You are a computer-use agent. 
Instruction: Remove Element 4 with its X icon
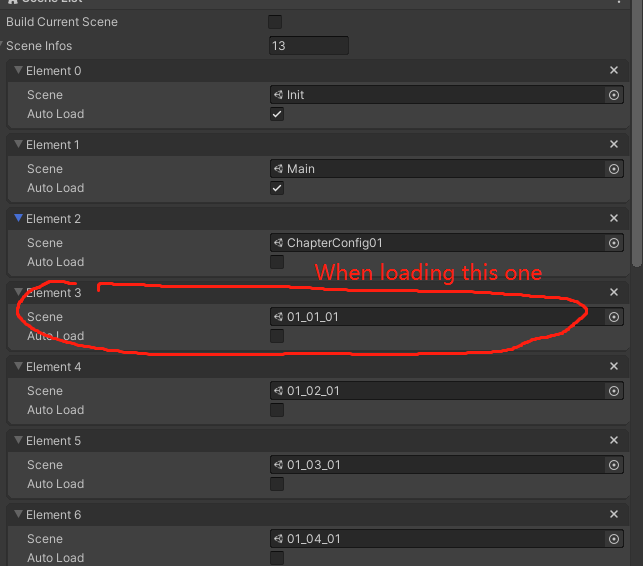614,366
